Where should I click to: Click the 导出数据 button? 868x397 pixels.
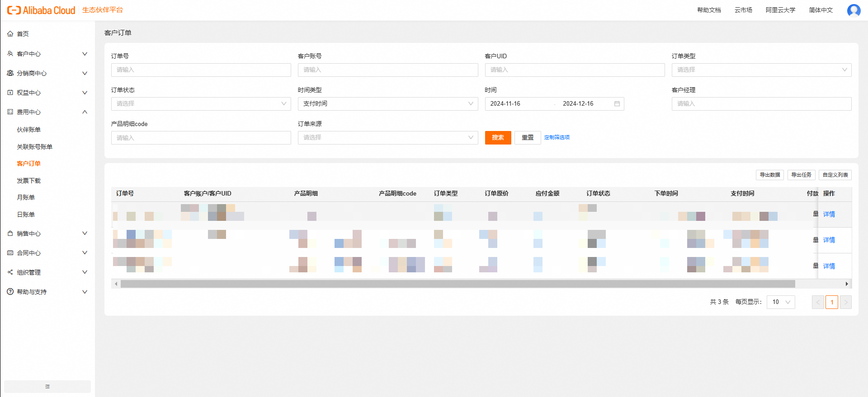(770, 175)
